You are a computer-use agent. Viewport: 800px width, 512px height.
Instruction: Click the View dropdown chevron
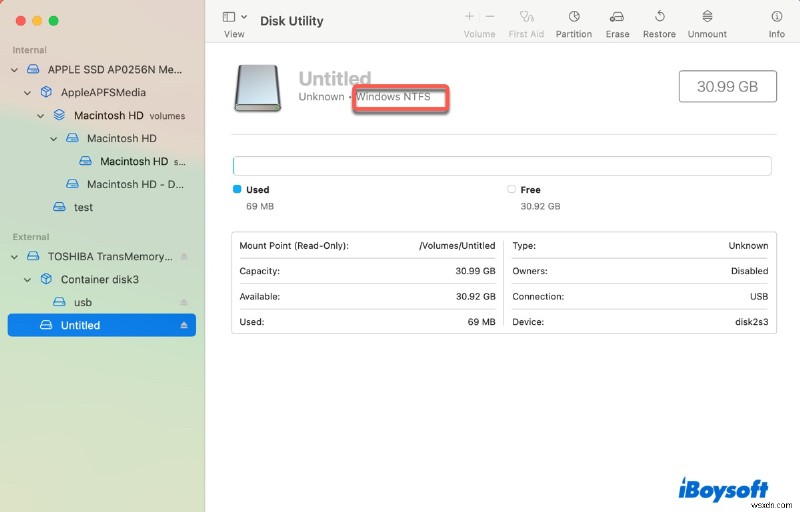244,17
